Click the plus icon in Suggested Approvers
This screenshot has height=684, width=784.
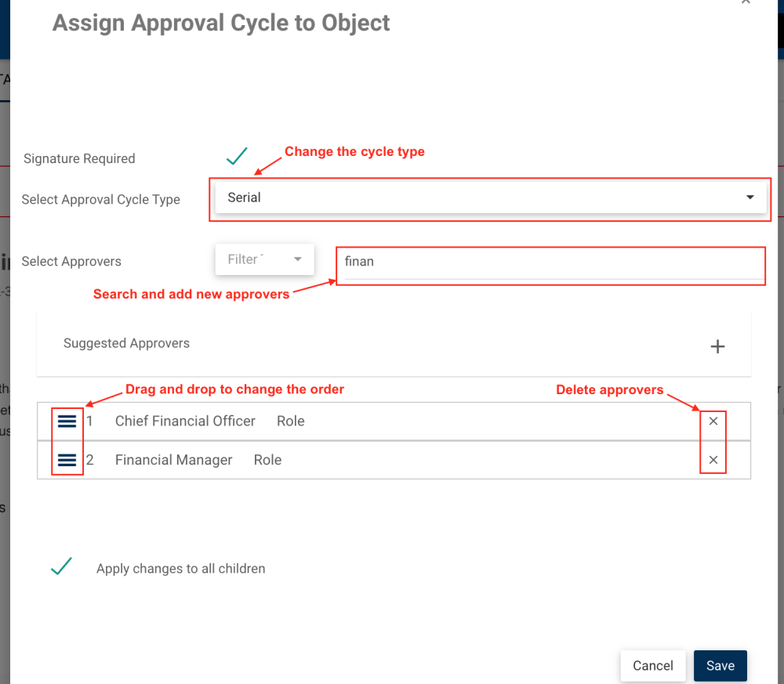click(x=717, y=346)
